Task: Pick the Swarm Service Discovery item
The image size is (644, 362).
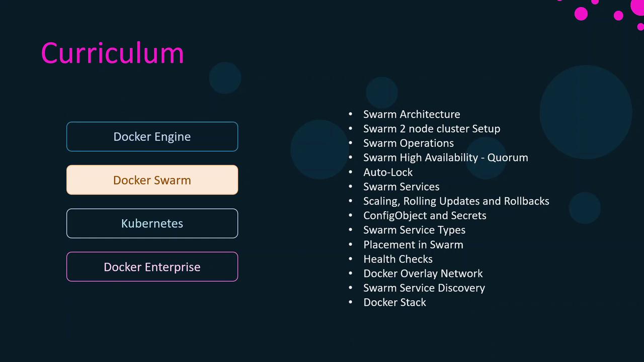Action: click(424, 288)
